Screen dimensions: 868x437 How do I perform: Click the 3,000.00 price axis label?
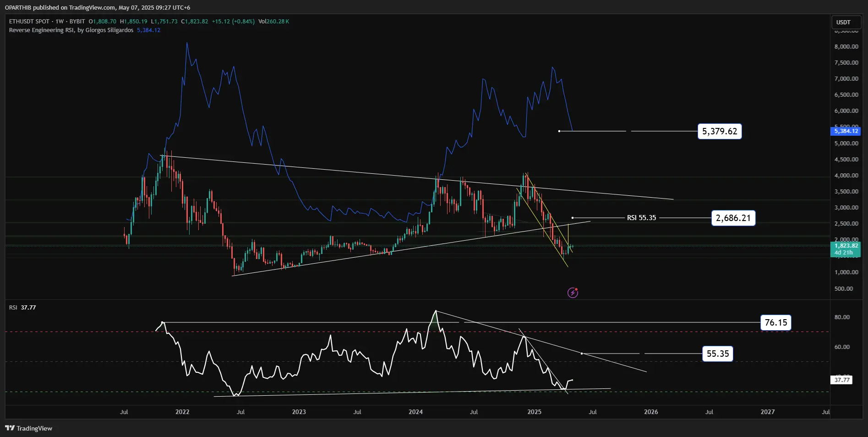(846, 207)
